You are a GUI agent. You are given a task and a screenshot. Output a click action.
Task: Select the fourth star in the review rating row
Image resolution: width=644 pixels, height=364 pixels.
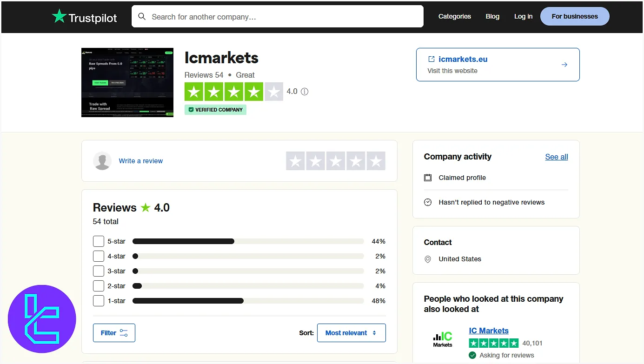click(356, 161)
